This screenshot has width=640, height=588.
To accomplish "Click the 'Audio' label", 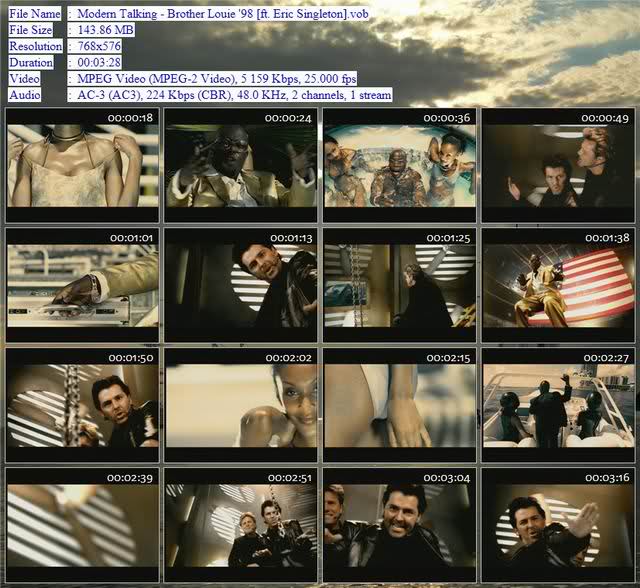I will pyautogui.click(x=25, y=95).
